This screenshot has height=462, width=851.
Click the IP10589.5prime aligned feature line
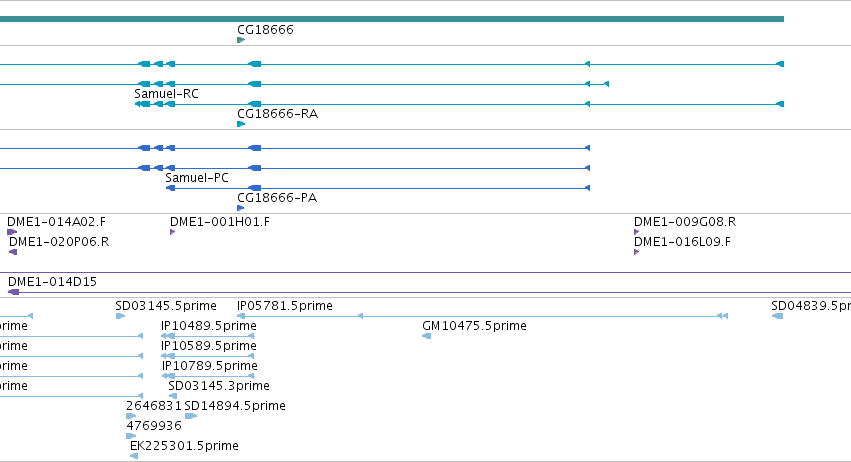click(208, 356)
